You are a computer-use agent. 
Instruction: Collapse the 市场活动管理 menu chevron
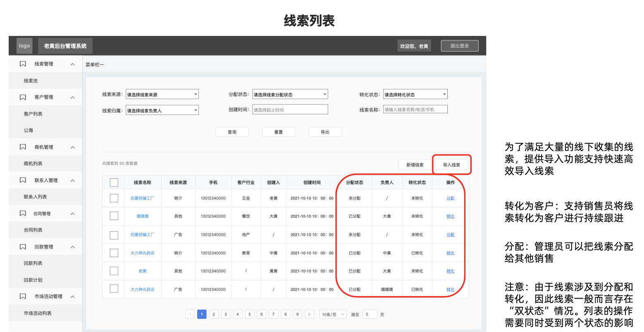(x=73, y=296)
